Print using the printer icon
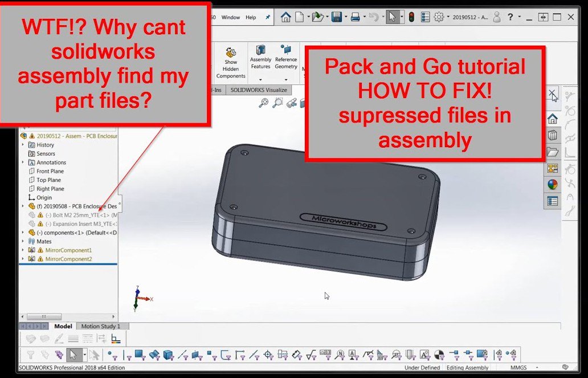588x378 pixels. 355,17
